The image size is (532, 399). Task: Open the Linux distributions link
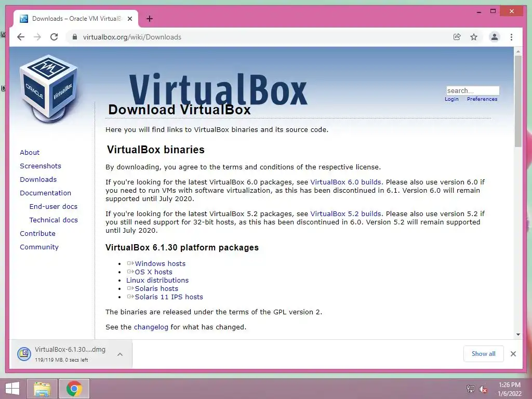[157, 280]
